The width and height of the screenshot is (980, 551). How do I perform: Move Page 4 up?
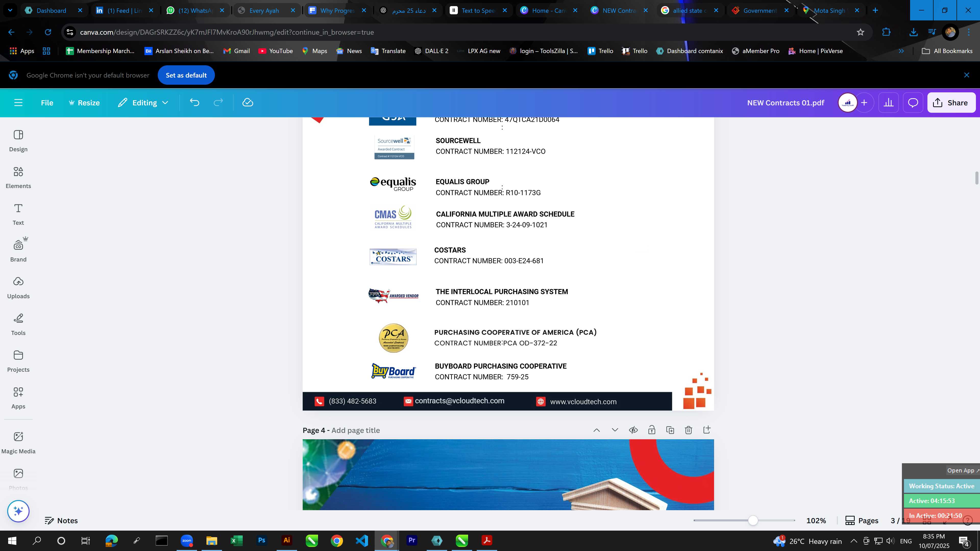(596, 430)
